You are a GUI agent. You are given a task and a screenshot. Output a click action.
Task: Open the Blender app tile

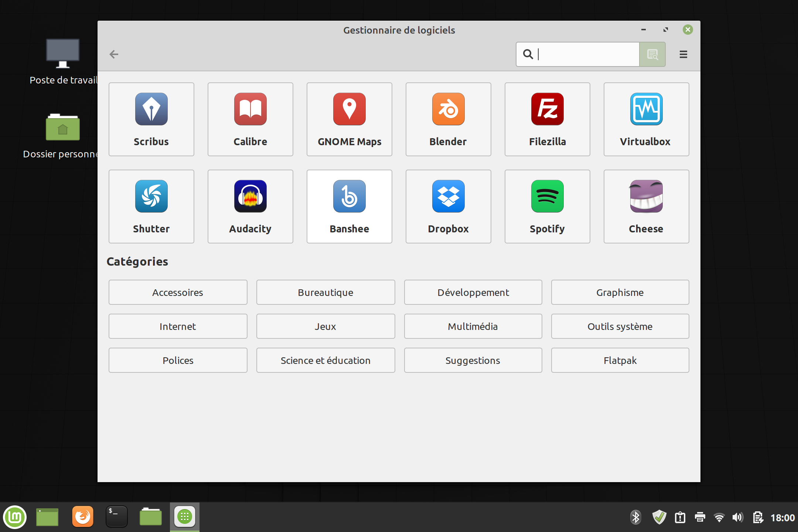[x=448, y=119]
